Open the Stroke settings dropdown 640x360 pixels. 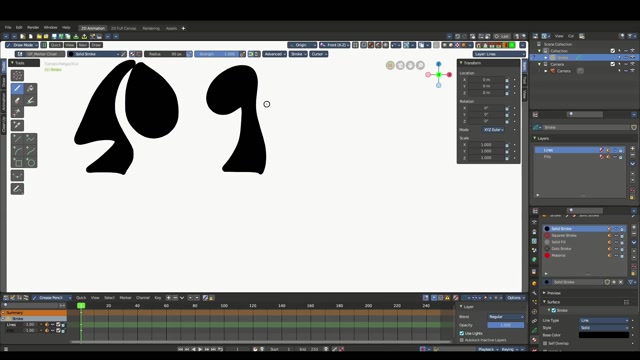pyautogui.click(x=298, y=54)
